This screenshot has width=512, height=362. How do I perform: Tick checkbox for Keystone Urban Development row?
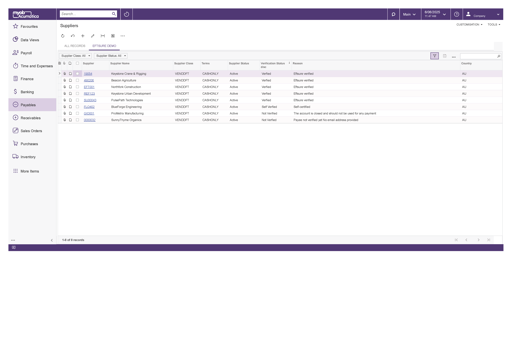77,94
